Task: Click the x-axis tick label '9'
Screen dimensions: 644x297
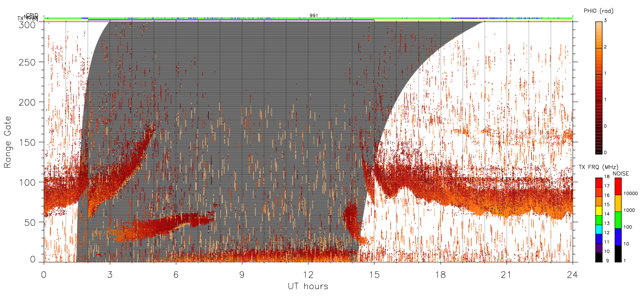Action: (242, 274)
